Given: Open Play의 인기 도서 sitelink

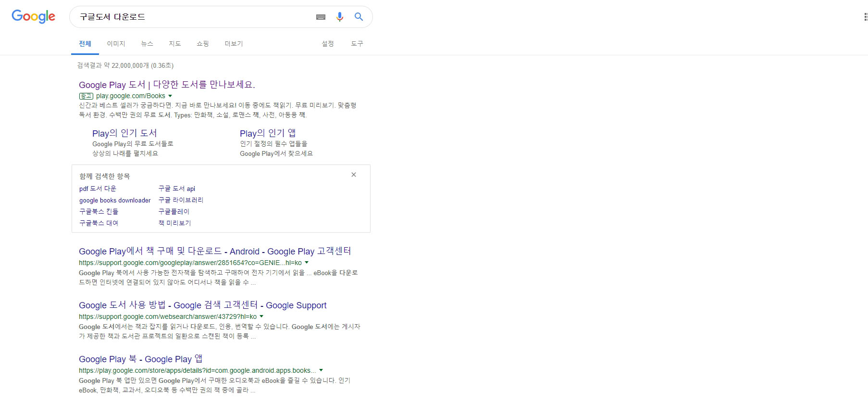Looking at the screenshot, I should pyautogui.click(x=124, y=133).
